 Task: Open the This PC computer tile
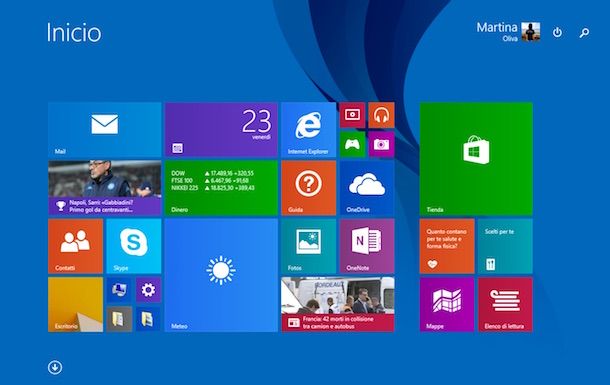(x=119, y=290)
